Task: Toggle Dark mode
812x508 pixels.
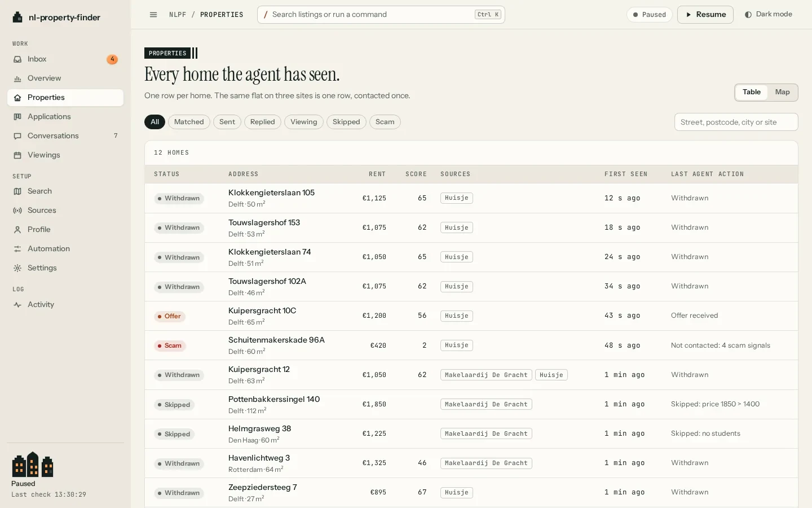Action: click(x=769, y=15)
